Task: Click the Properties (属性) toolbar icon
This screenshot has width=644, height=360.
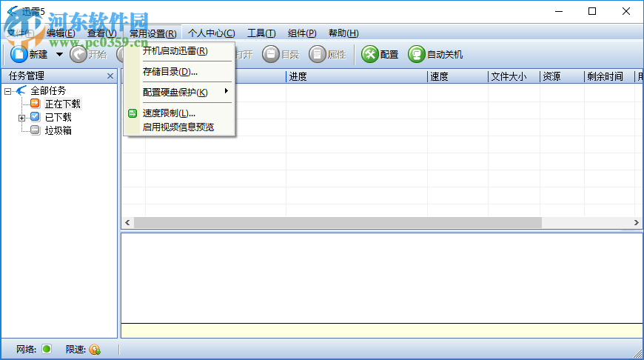Action: click(317, 54)
